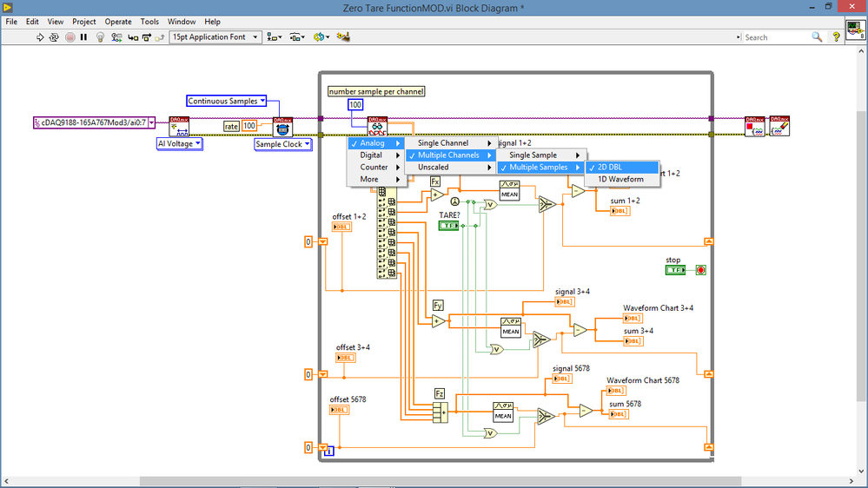
Task: Click the DAQmx Stop Task node
Action: [755, 126]
